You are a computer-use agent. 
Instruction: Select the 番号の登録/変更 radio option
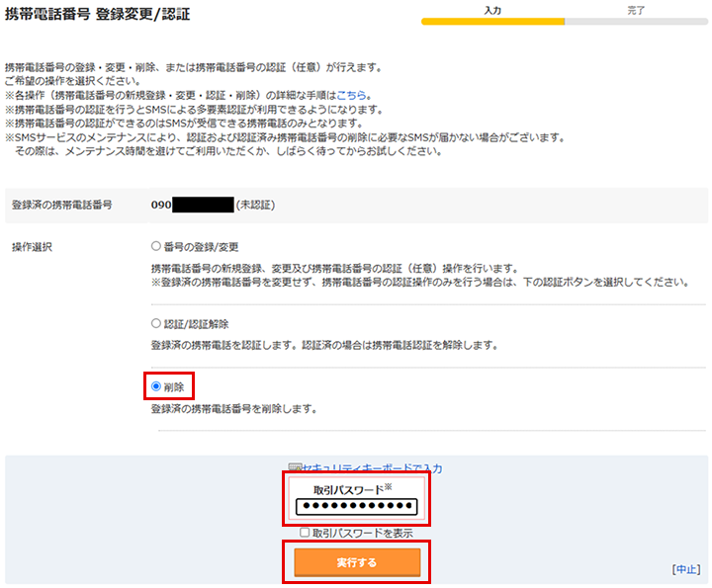[x=156, y=246]
